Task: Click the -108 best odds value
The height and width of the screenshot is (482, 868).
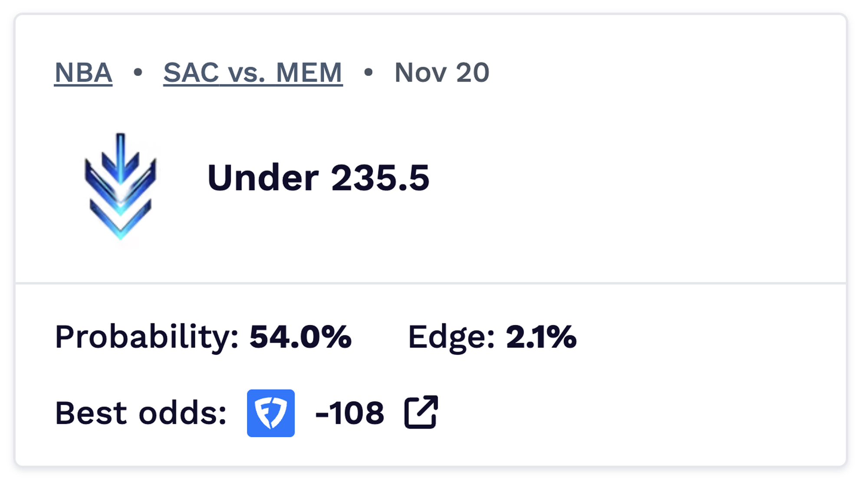Action: [x=350, y=413]
